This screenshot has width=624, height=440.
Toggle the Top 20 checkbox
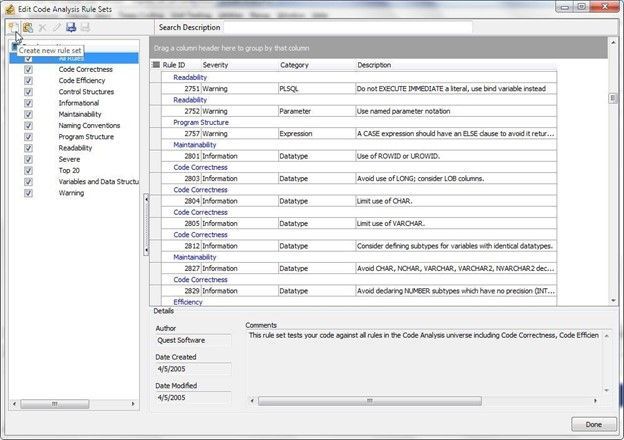click(x=28, y=170)
